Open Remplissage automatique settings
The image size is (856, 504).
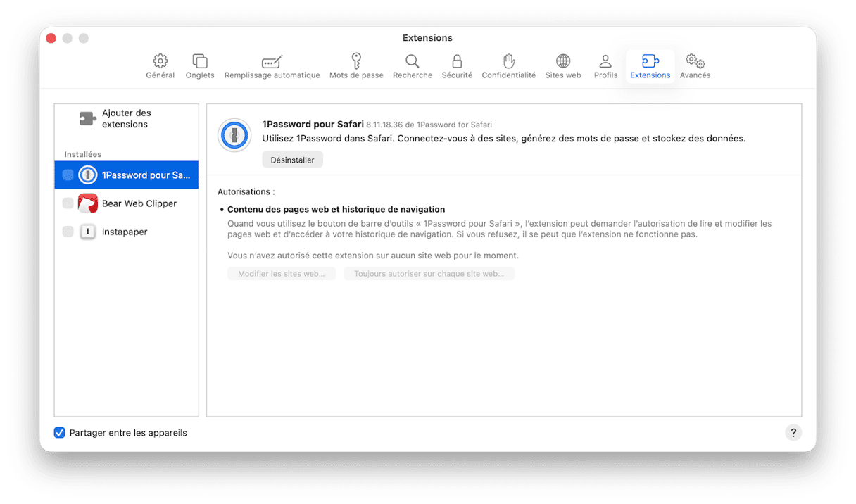click(x=272, y=61)
